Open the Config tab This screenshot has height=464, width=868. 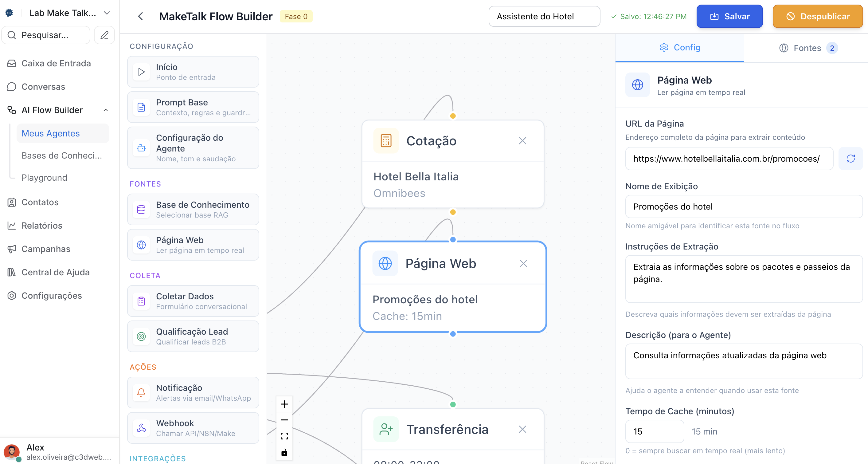[680, 48]
